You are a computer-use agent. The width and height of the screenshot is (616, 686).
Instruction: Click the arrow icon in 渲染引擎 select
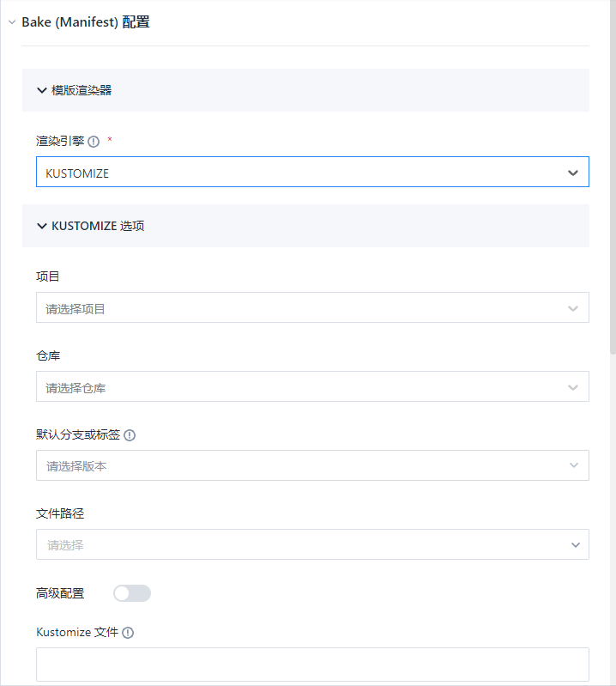tap(573, 173)
